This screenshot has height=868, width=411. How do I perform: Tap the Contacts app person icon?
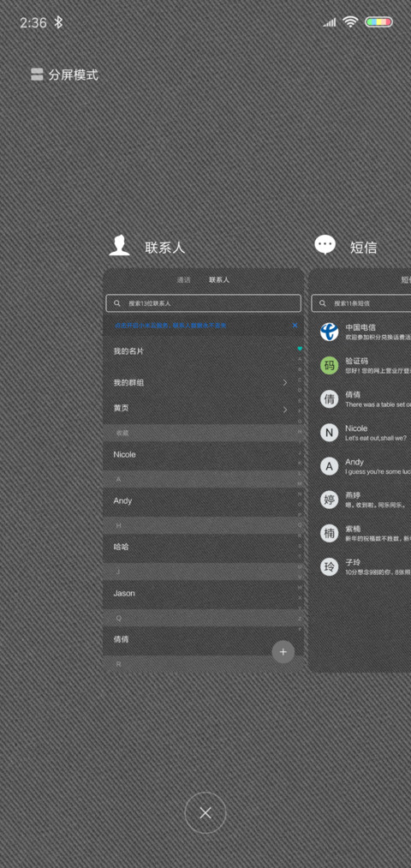point(119,245)
